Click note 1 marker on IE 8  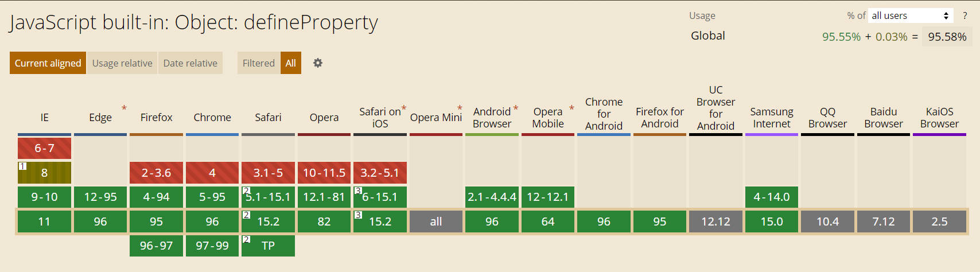22,166
